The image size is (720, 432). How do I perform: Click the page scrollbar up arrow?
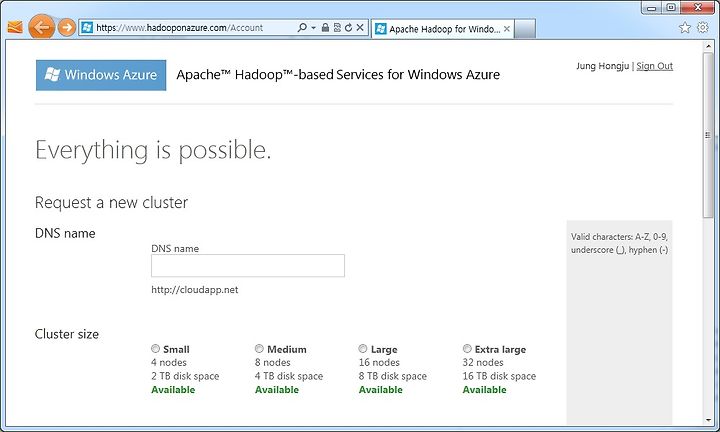(708, 46)
